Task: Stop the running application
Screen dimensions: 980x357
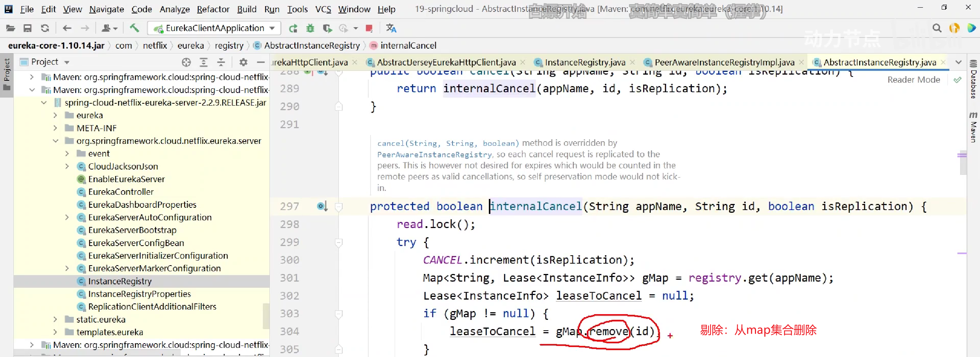Action: click(369, 28)
